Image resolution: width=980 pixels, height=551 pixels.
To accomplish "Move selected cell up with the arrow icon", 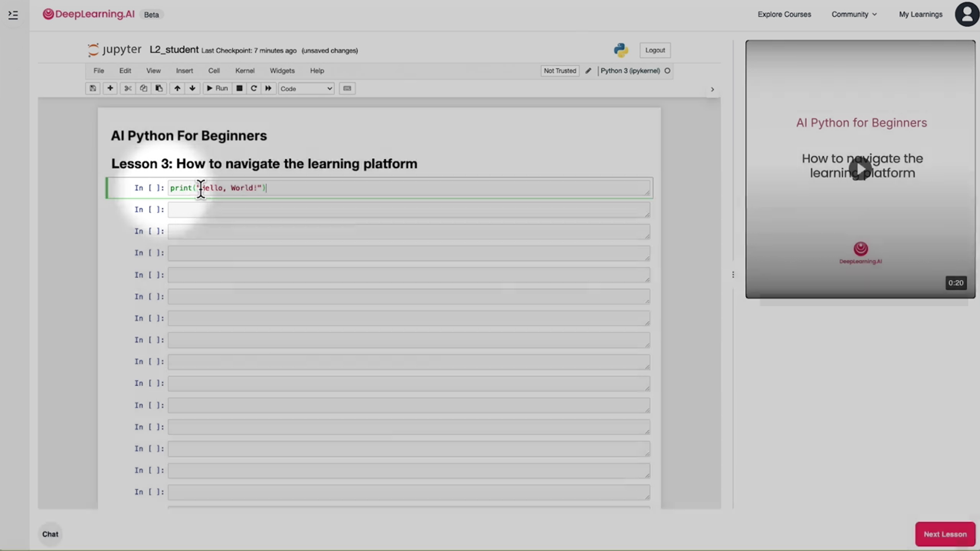I will pyautogui.click(x=177, y=88).
